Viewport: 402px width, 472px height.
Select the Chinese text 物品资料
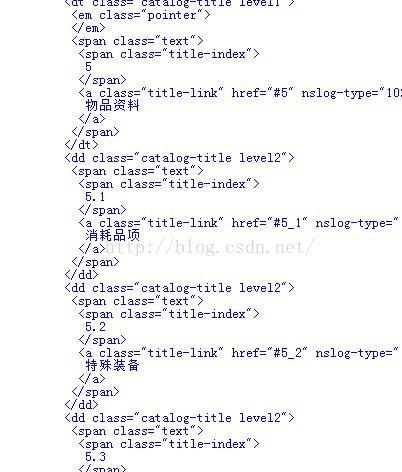pyautogui.click(x=112, y=106)
